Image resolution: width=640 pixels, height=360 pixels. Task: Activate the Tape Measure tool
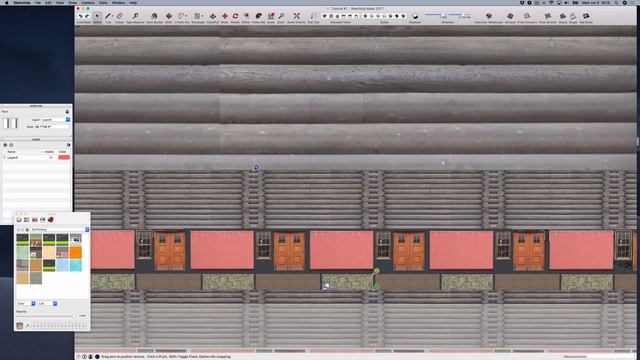[x=135, y=16]
